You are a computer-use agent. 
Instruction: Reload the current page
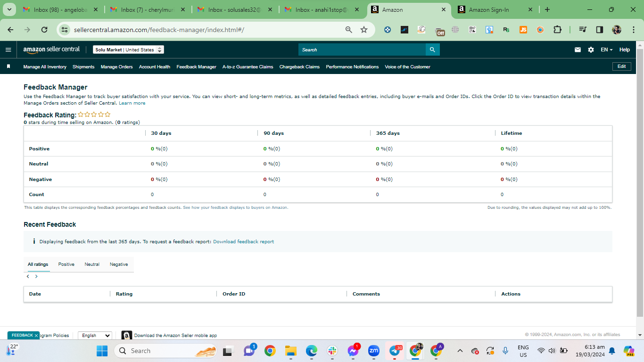tap(44, 30)
